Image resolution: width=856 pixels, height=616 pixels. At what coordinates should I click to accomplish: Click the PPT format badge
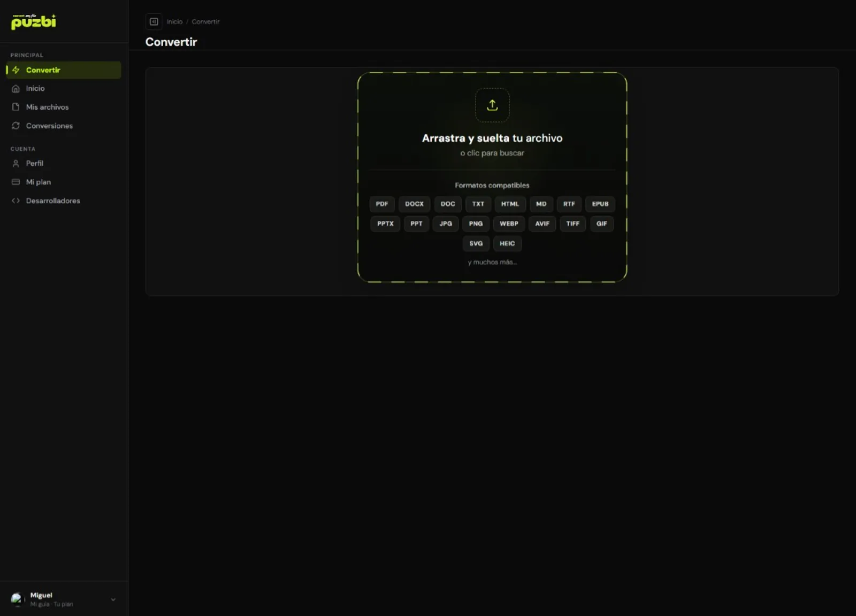coord(416,224)
